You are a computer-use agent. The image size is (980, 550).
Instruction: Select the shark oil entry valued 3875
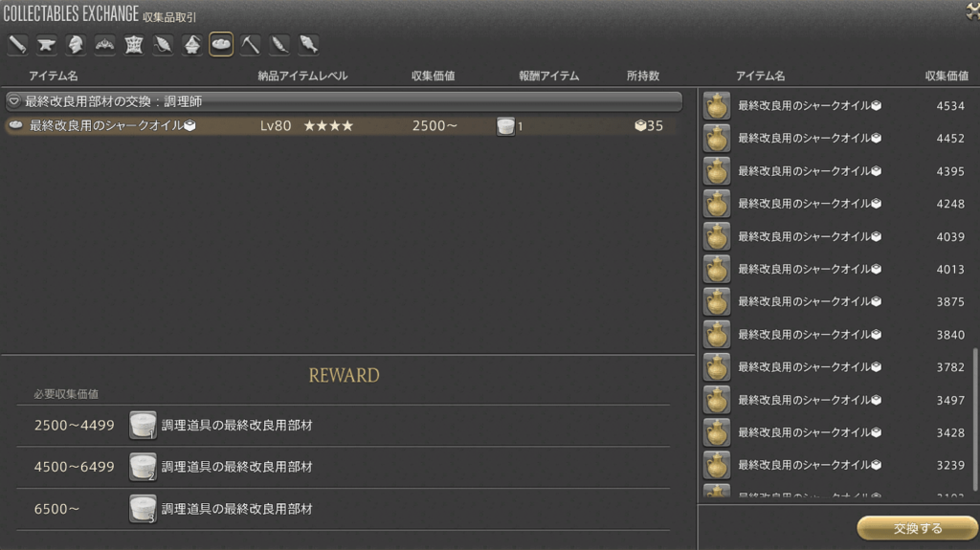click(x=835, y=302)
